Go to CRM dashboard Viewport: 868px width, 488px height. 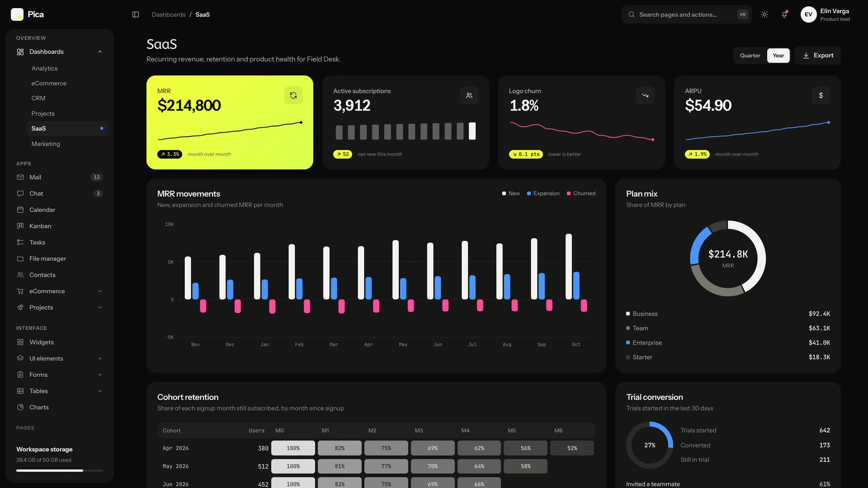click(67, 98)
